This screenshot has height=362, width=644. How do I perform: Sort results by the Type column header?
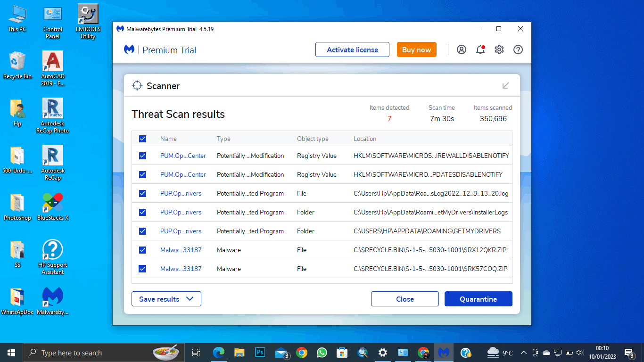click(x=223, y=139)
